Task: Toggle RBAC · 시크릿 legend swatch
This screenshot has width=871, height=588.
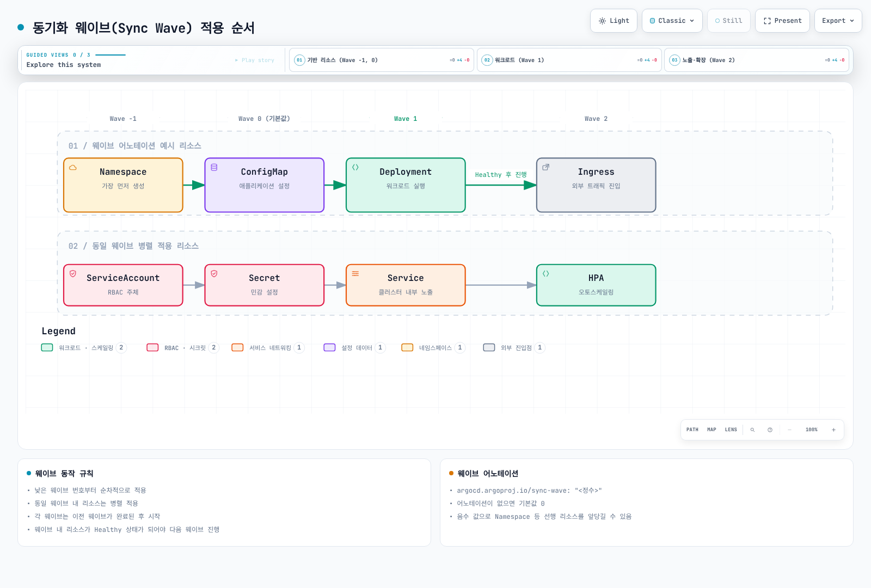Action: (x=153, y=347)
